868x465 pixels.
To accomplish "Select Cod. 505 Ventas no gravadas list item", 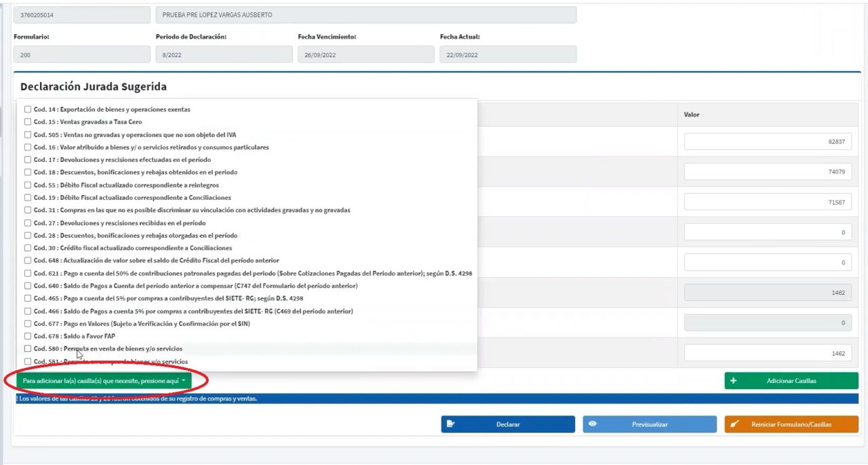I will [135, 135].
